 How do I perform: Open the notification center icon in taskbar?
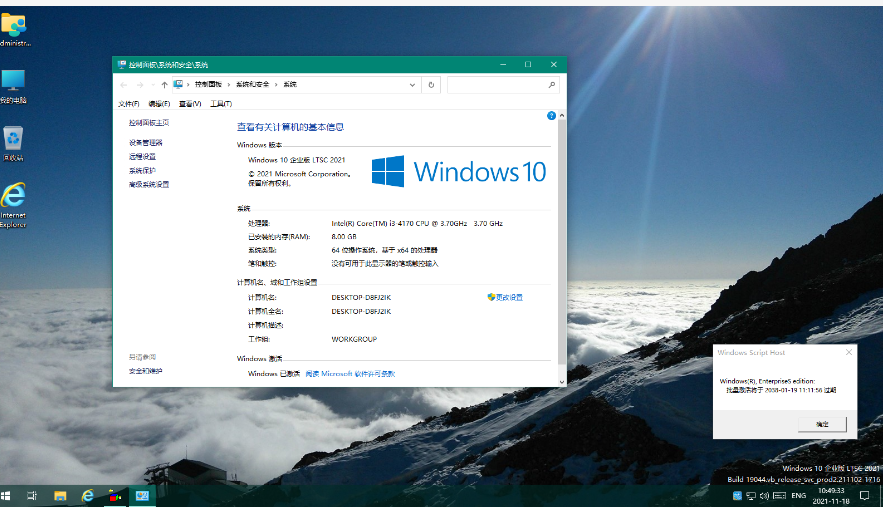tap(865, 495)
